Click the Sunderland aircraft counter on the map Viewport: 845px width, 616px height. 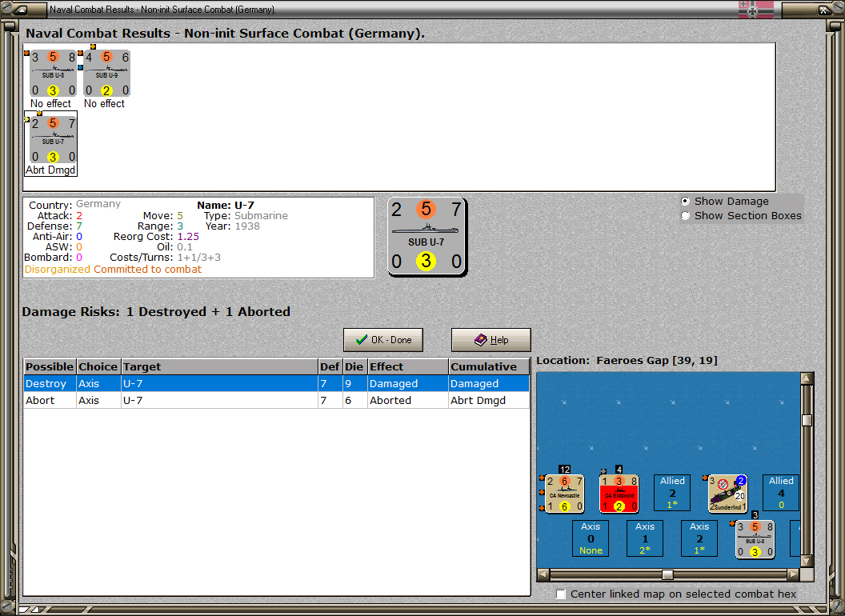click(x=727, y=494)
